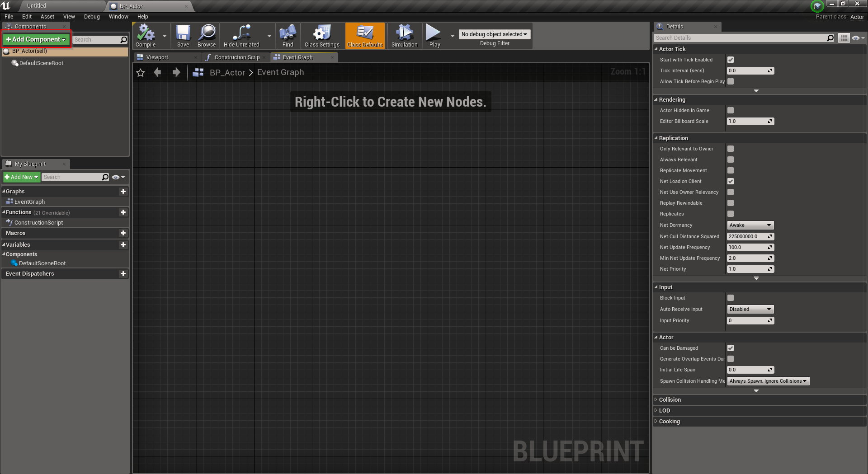
Task: Click the Unreal Engine logo icon
Action: click(x=6, y=6)
